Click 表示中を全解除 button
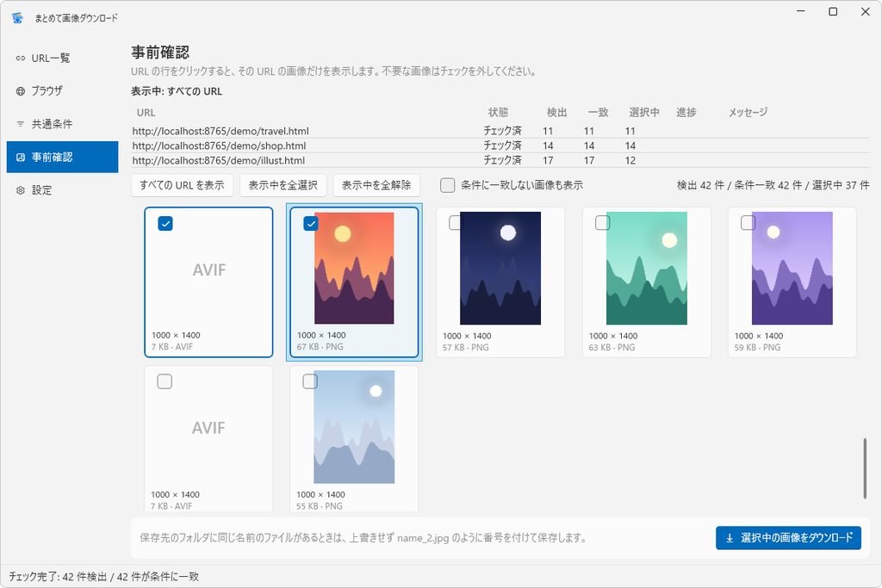Screen dimensions: 882x588 pos(376,185)
